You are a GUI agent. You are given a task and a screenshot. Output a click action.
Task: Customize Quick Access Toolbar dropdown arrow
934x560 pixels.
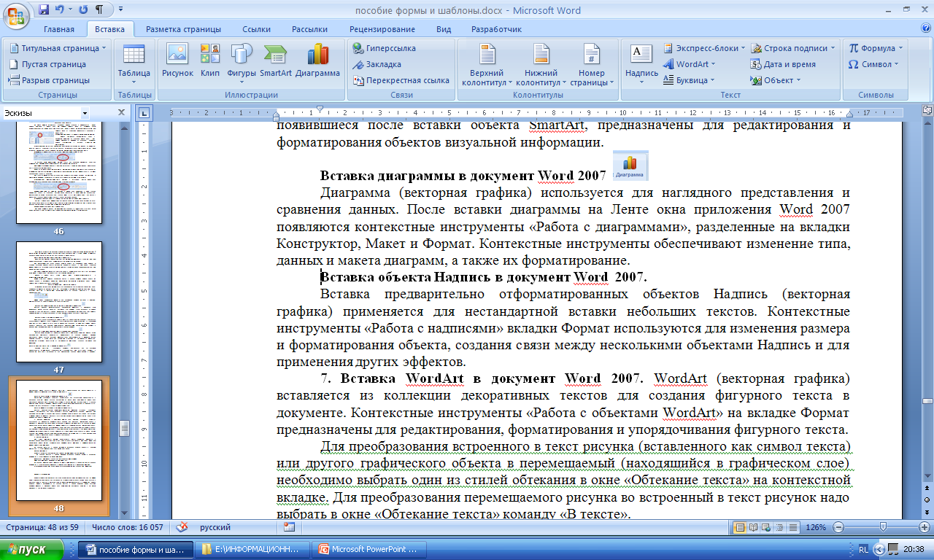120,11
